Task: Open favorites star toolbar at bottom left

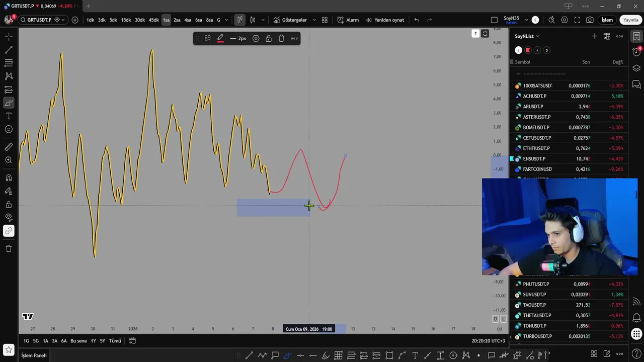Action: 9,349
